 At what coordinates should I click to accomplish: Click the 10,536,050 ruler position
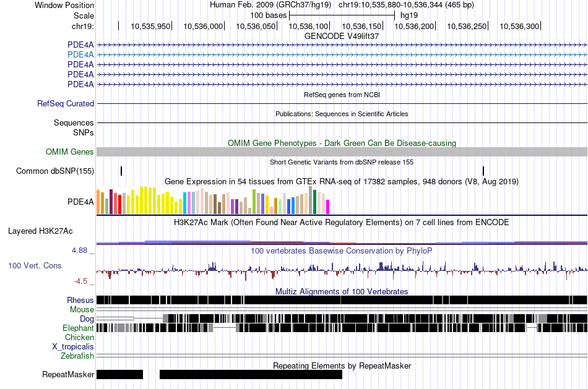(x=256, y=26)
